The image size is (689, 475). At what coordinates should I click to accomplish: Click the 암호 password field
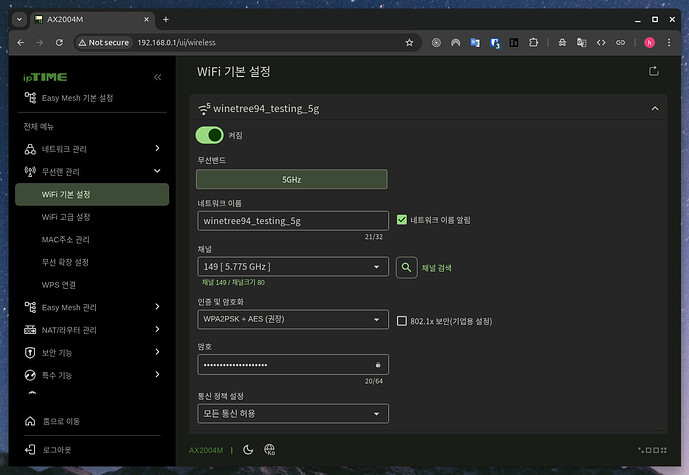tap(293, 365)
